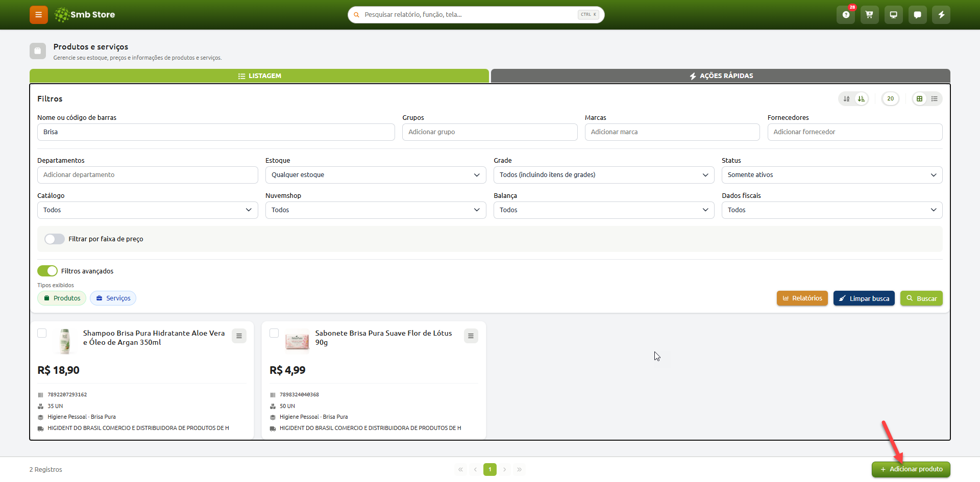Open the Catálogo dropdown
This screenshot has height=482, width=980.
pos(148,210)
